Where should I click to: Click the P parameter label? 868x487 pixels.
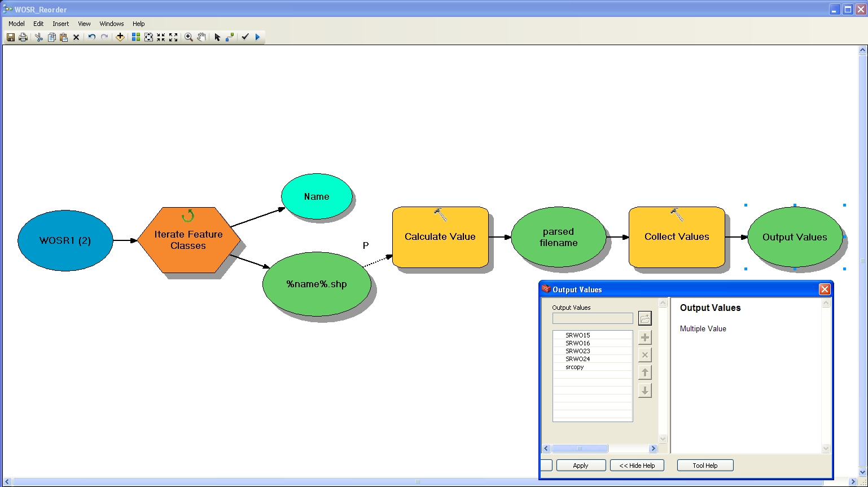(366, 245)
